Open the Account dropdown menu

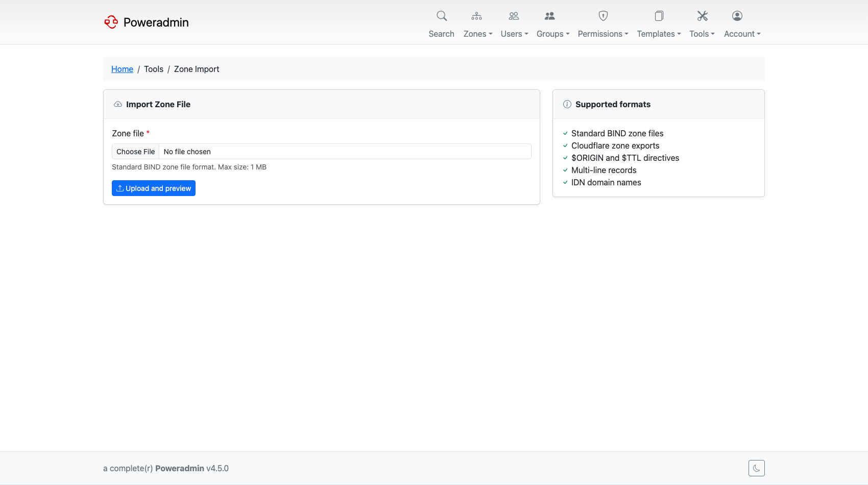(x=742, y=34)
